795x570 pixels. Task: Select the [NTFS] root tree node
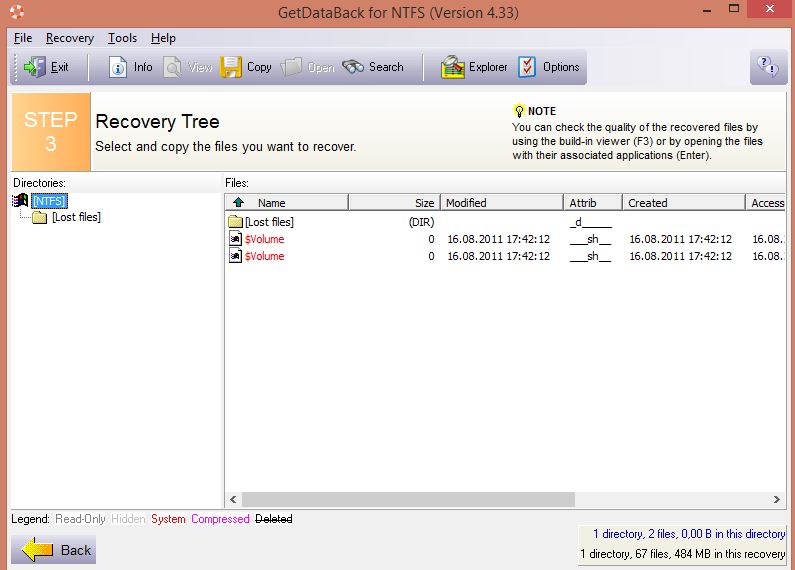point(49,201)
